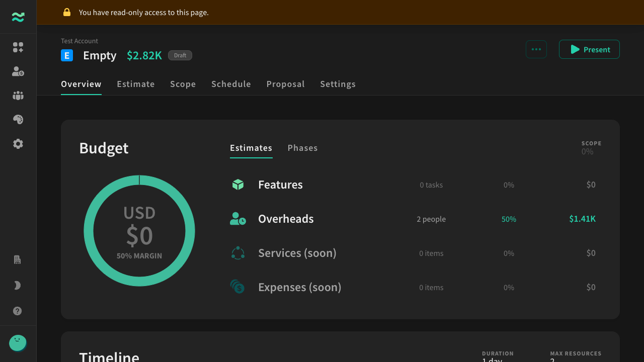
Task: Click the $0 value inside the donut
Action: pos(139,236)
